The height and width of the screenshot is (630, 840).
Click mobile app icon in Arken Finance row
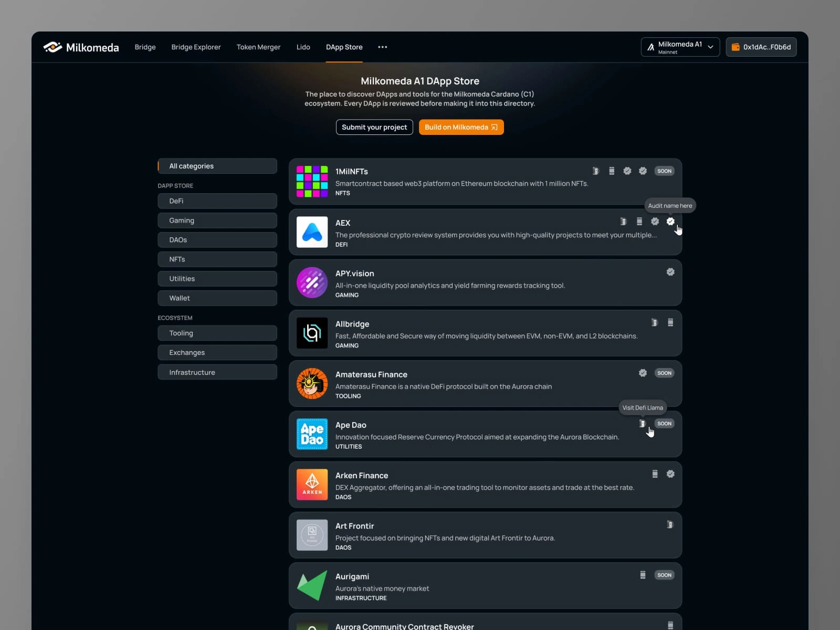click(x=655, y=474)
